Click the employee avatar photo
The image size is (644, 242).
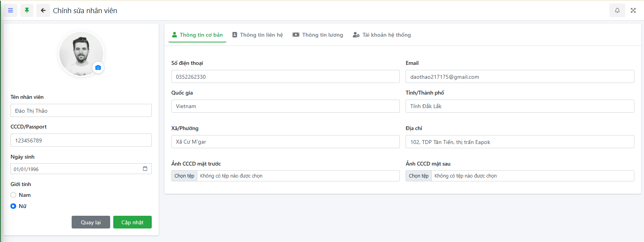(80, 53)
